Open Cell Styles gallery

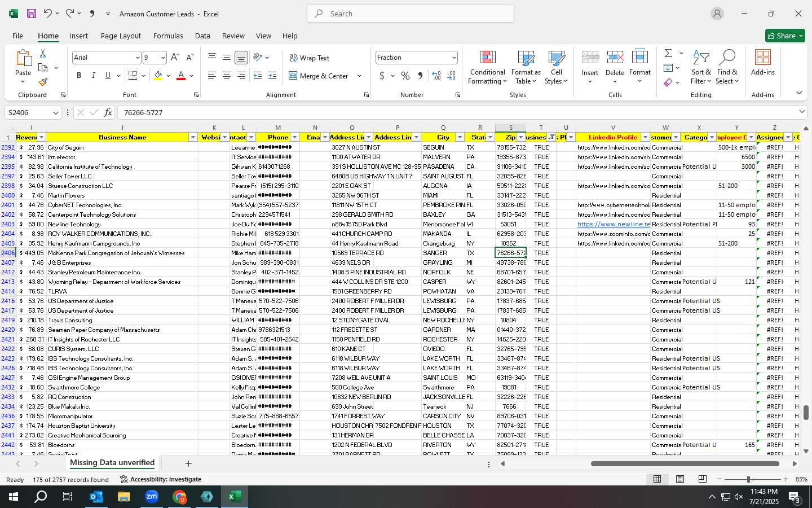click(x=557, y=68)
